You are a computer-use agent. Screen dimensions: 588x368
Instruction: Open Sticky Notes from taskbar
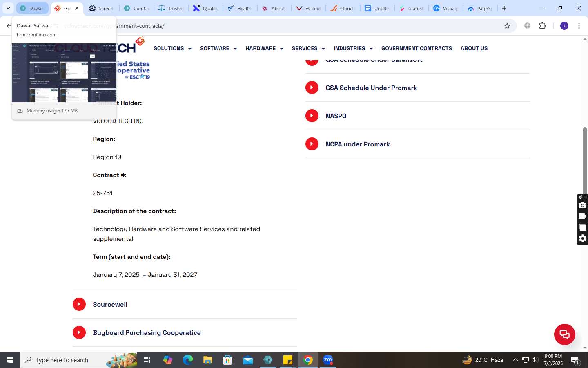click(x=288, y=360)
